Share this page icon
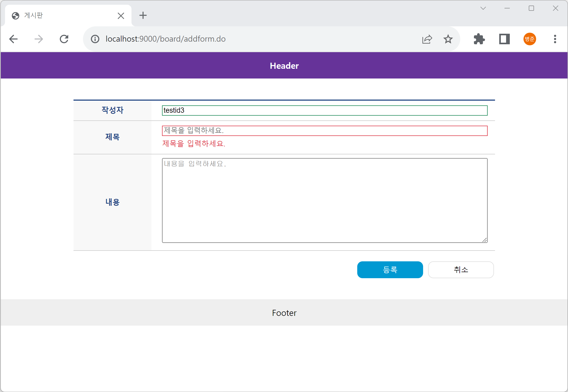 point(427,39)
